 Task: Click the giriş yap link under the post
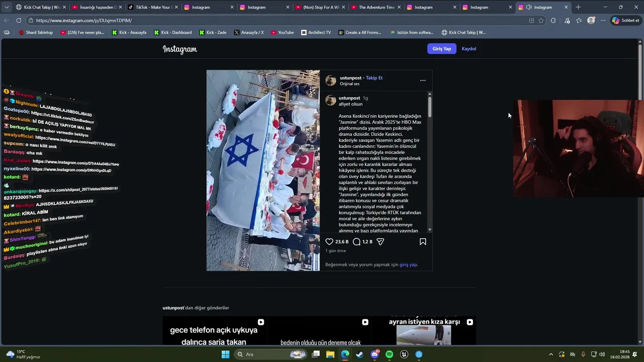click(x=408, y=264)
